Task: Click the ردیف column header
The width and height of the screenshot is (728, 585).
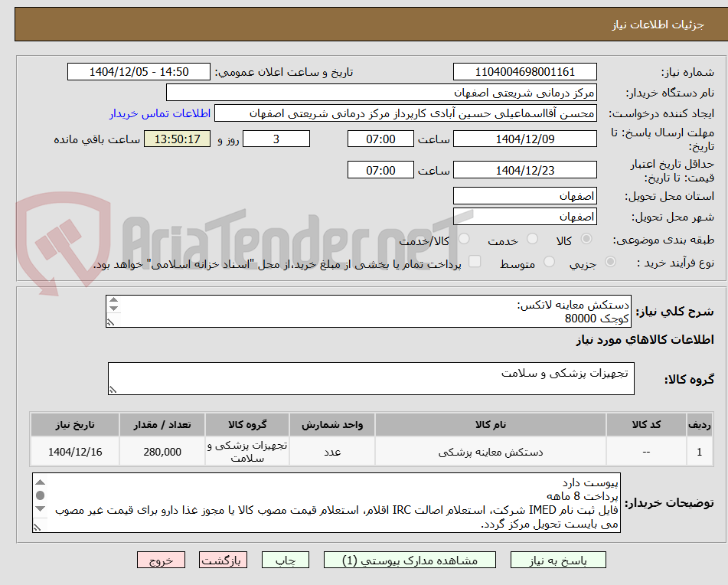Action: 700,425
